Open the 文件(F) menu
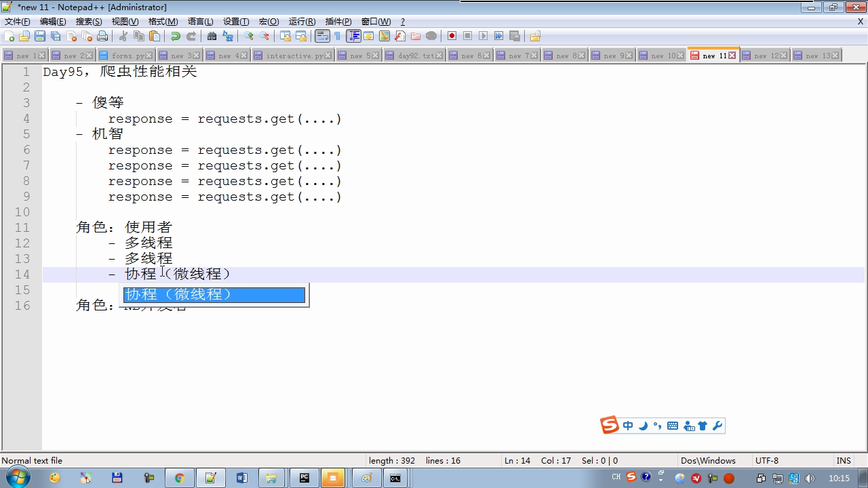Viewport: 868px width, 488px height. (x=18, y=22)
